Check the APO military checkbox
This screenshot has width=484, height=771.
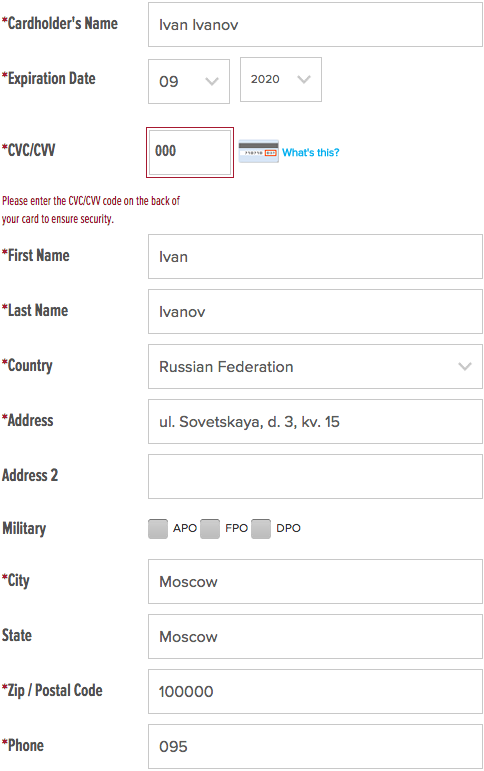point(158,529)
